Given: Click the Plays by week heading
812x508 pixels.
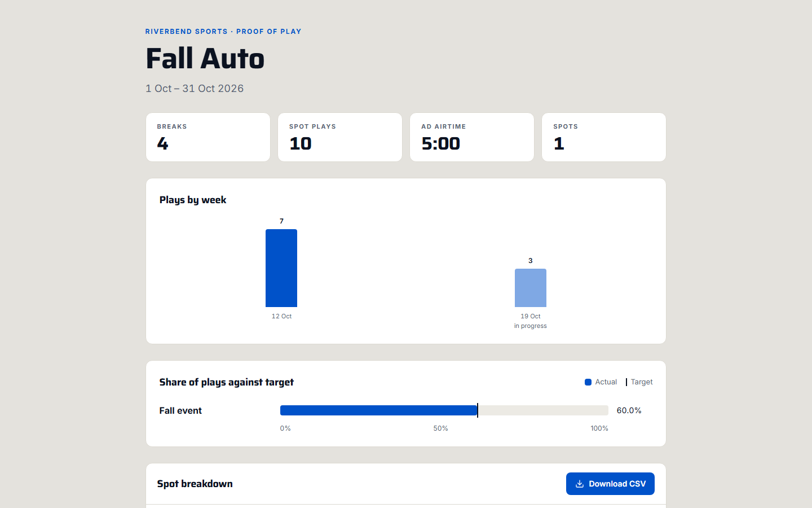Looking at the screenshot, I should [193, 200].
